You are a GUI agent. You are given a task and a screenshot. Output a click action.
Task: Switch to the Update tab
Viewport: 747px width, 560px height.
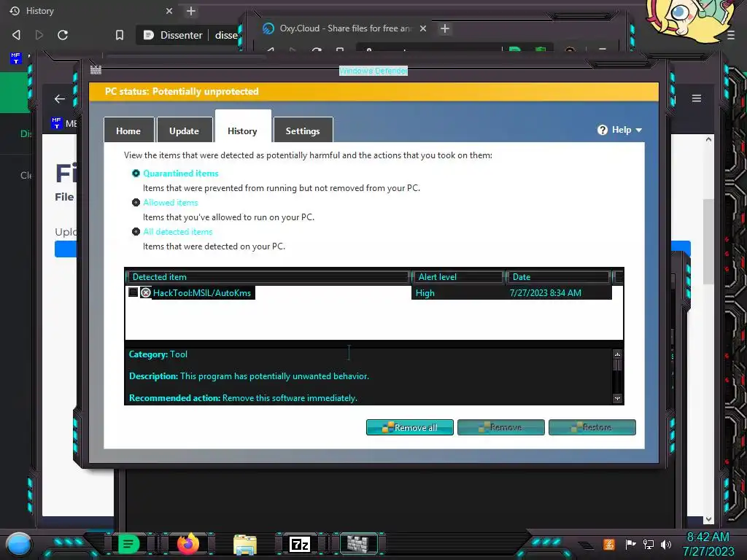185,131
